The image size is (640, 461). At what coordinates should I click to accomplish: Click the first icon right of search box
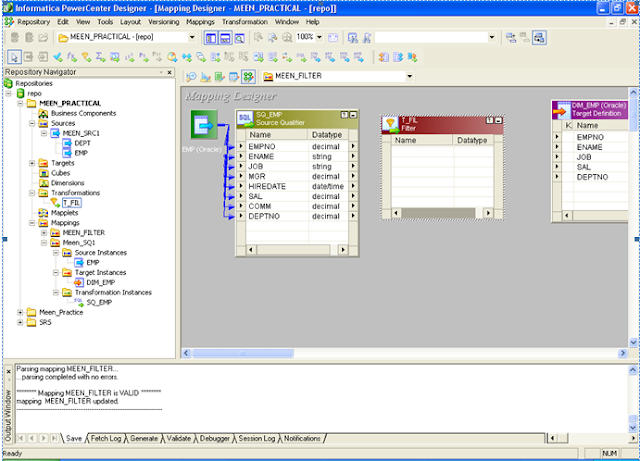click(511, 38)
